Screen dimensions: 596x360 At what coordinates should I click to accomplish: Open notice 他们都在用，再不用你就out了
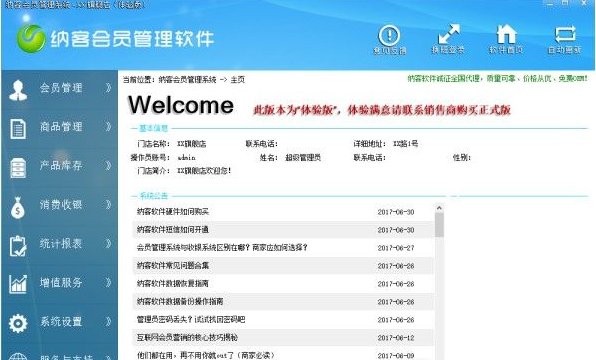coord(205,355)
